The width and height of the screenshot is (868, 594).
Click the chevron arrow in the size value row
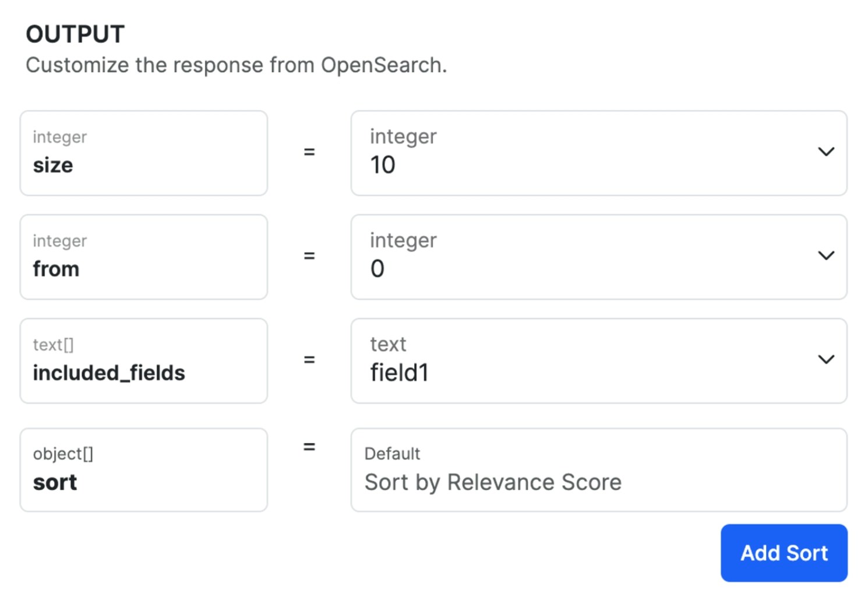tap(825, 152)
